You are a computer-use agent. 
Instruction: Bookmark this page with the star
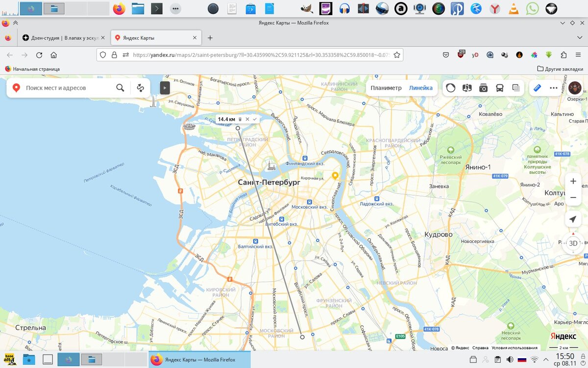tap(397, 55)
